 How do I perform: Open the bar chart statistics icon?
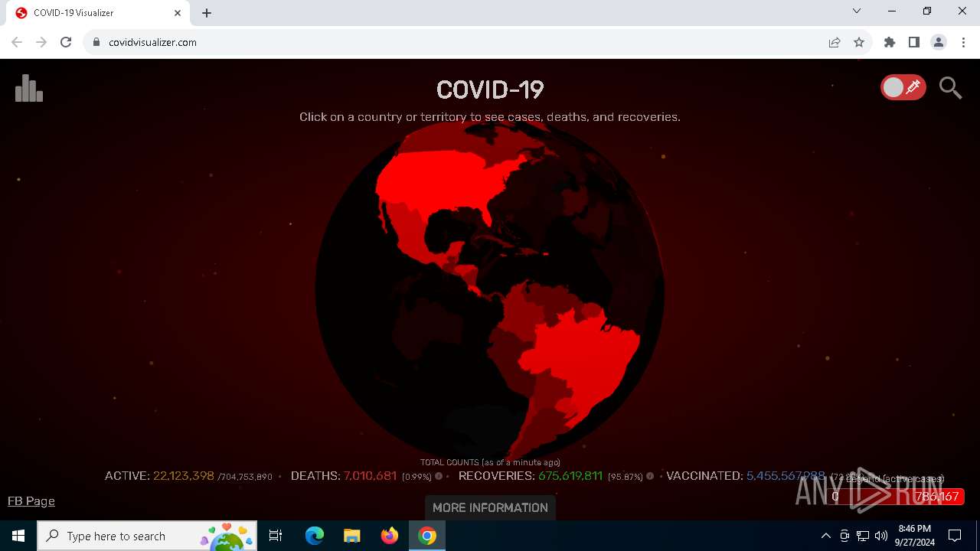(x=29, y=88)
